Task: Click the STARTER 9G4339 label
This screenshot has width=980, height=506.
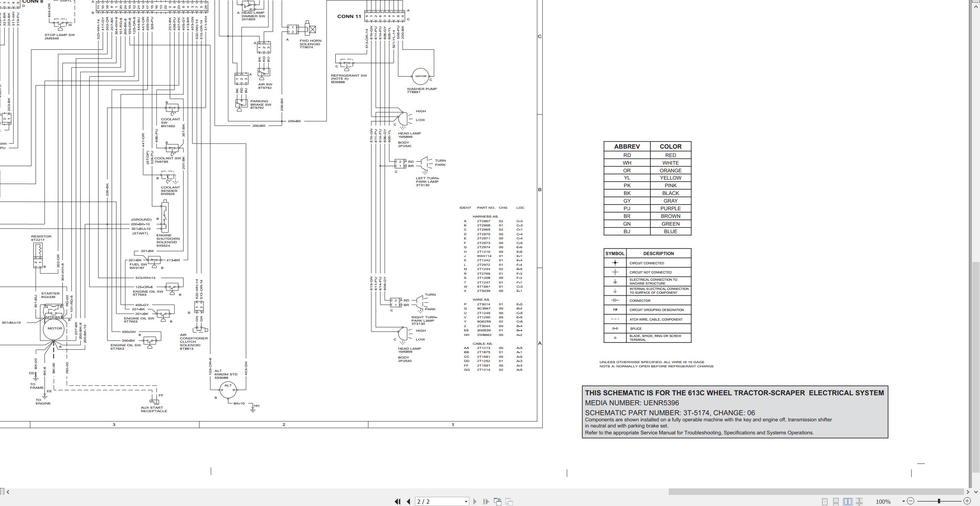Action: [x=50, y=295]
